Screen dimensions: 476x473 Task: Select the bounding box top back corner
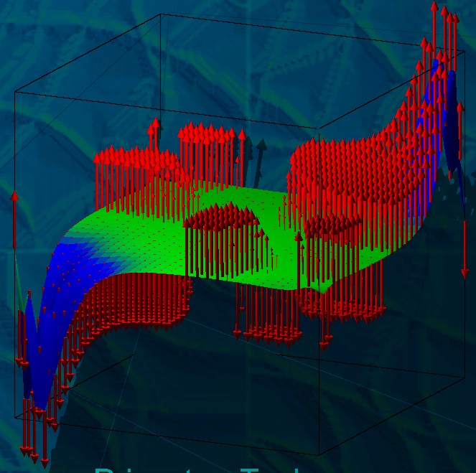point(159,15)
